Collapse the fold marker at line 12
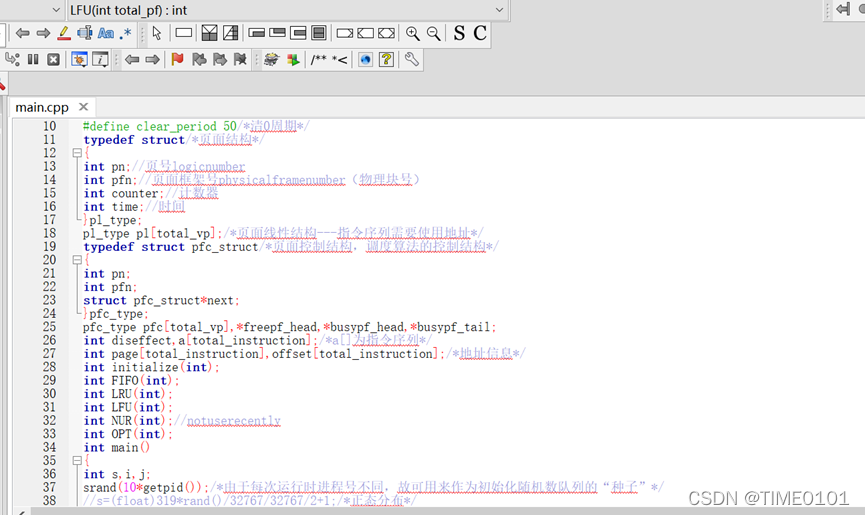 tap(77, 153)
